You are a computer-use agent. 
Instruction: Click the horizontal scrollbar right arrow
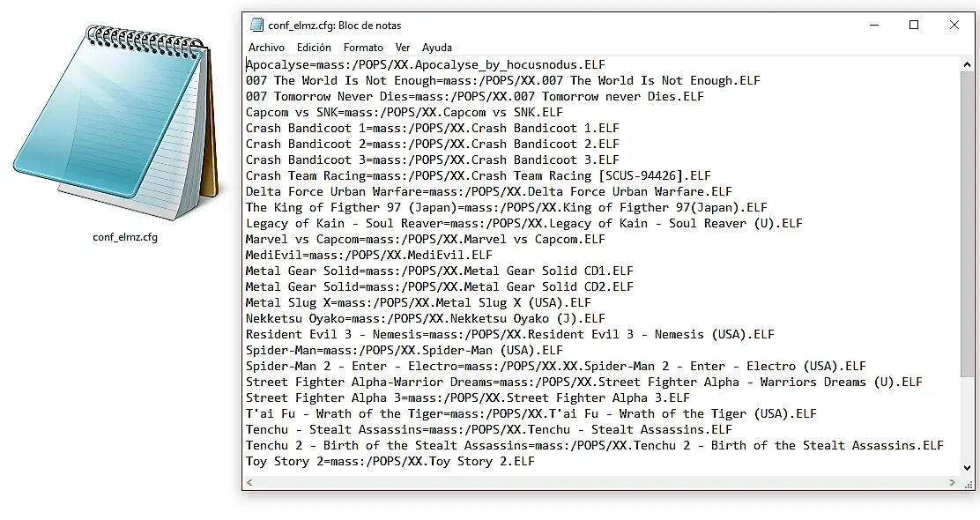(953, 482)
